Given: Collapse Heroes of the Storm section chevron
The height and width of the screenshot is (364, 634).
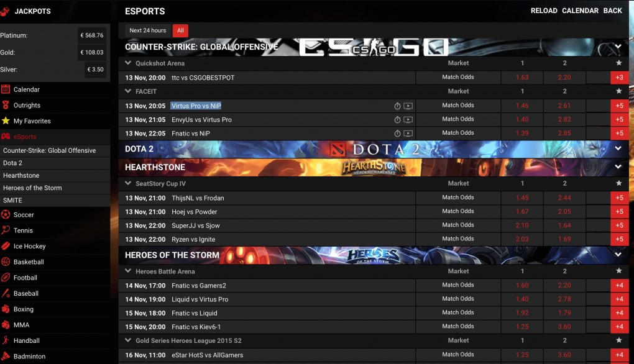Looking at the screenshot, I should click(x=618, y=255).
